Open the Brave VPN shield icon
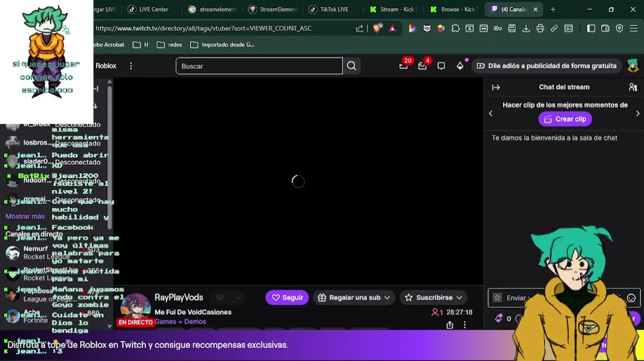The image size is (644, 361). (x=619, y=29)
